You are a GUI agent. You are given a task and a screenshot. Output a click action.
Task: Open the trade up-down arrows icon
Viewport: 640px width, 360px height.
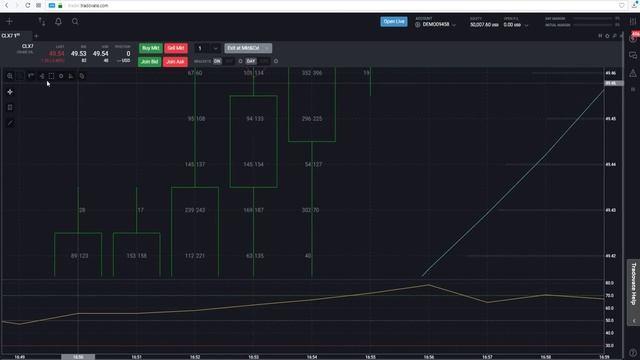42,22
